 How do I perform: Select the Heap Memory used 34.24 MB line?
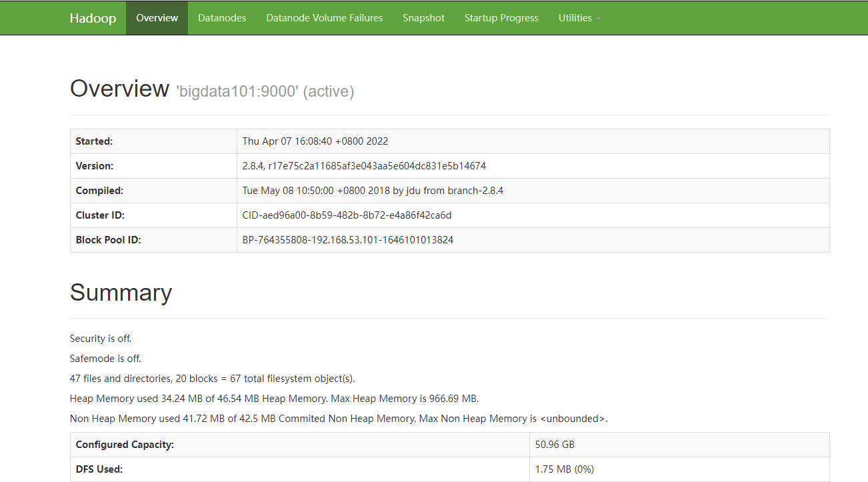(x=275, y=399)
